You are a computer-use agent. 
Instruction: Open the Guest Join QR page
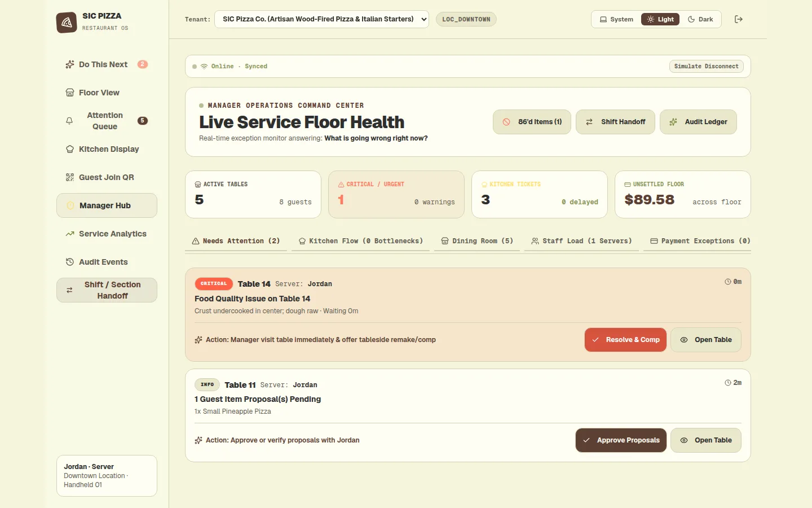pos(107,177)
